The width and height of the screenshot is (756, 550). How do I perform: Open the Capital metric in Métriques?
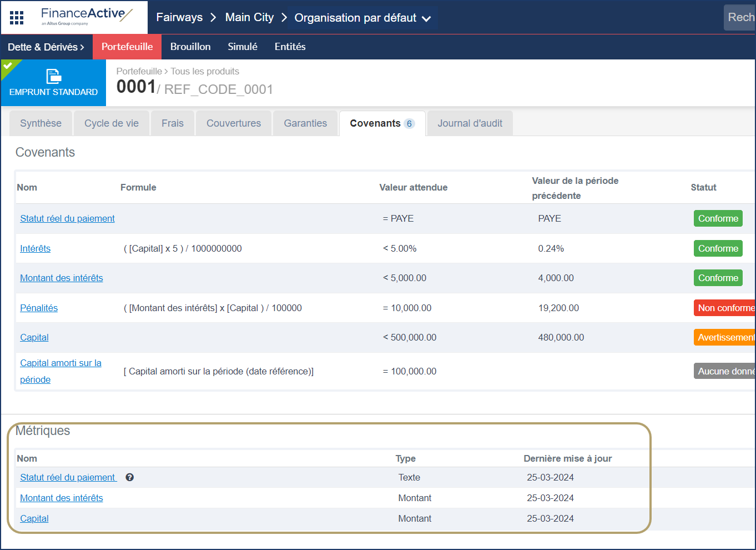[34, 518]
